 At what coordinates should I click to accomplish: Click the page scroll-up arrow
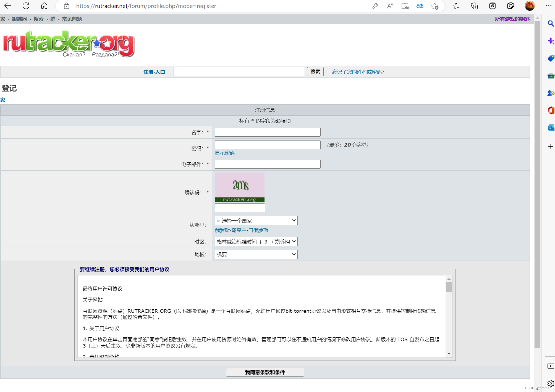pos(537,18)
